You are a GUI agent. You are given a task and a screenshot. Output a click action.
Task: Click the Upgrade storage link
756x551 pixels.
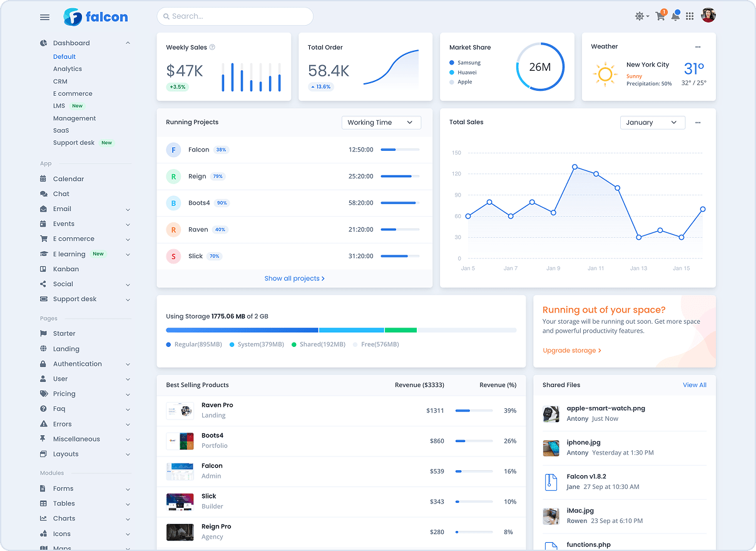pos(571,351)
